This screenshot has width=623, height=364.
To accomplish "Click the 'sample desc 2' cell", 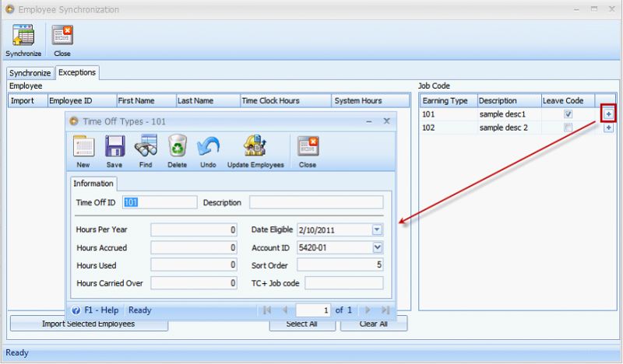I will click(x=509, y=128).
